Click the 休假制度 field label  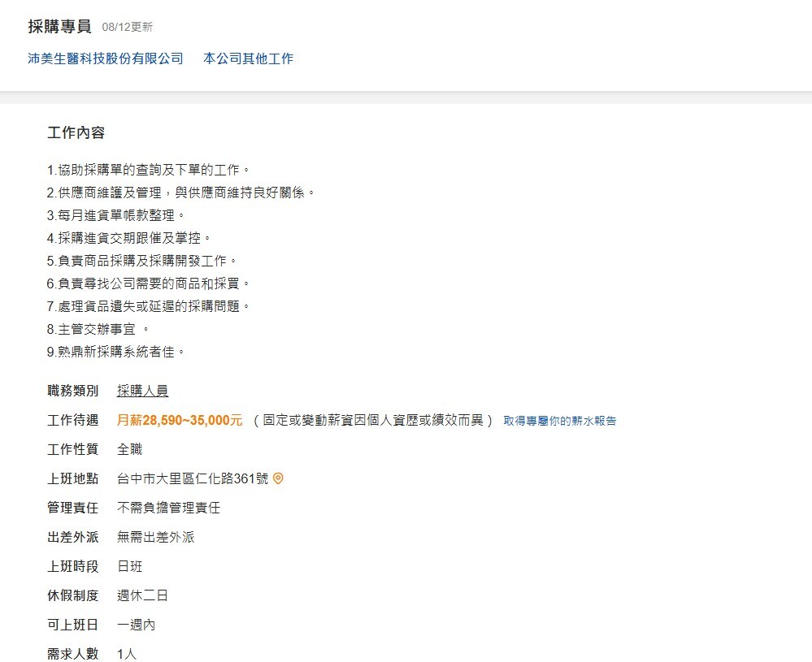tap(73, 595)
